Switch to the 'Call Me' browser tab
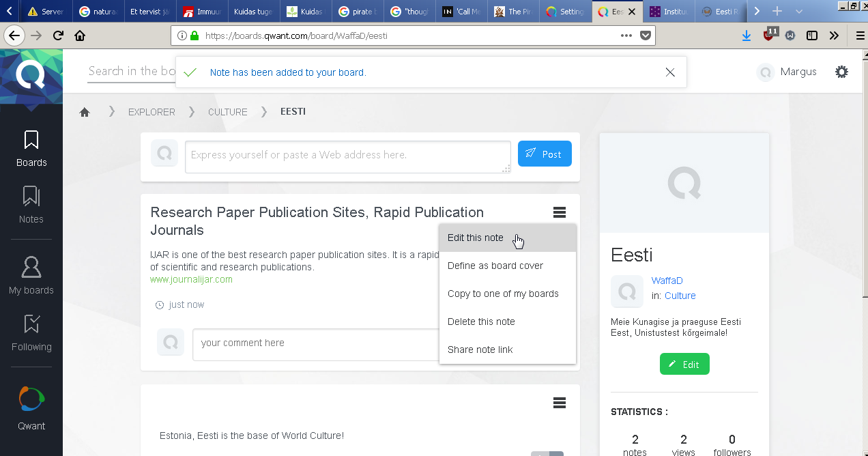 pos(462,12)
